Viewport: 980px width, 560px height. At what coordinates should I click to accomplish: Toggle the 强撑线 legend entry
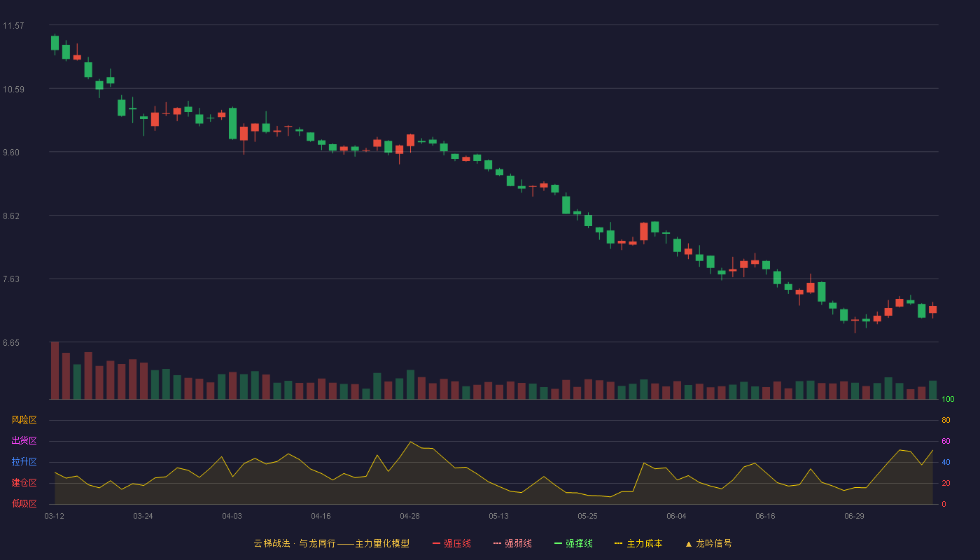[x=573, y=543]
